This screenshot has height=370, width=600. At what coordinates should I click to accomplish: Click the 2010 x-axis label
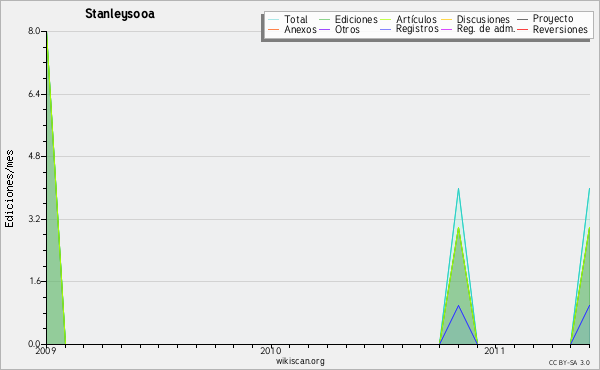[x=271, y=351]
